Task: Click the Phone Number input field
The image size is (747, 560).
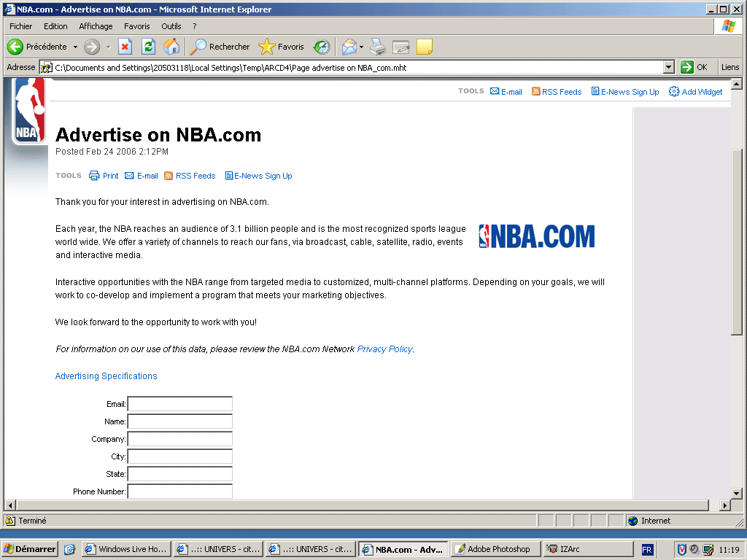Action: coord(180,491)
